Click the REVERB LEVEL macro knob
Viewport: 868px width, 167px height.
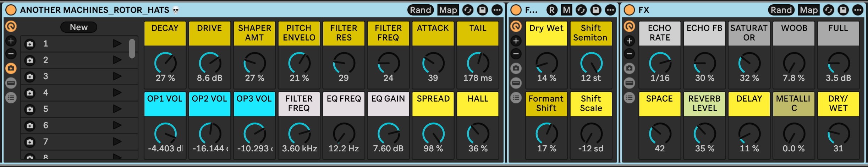(x=705, y=134)
